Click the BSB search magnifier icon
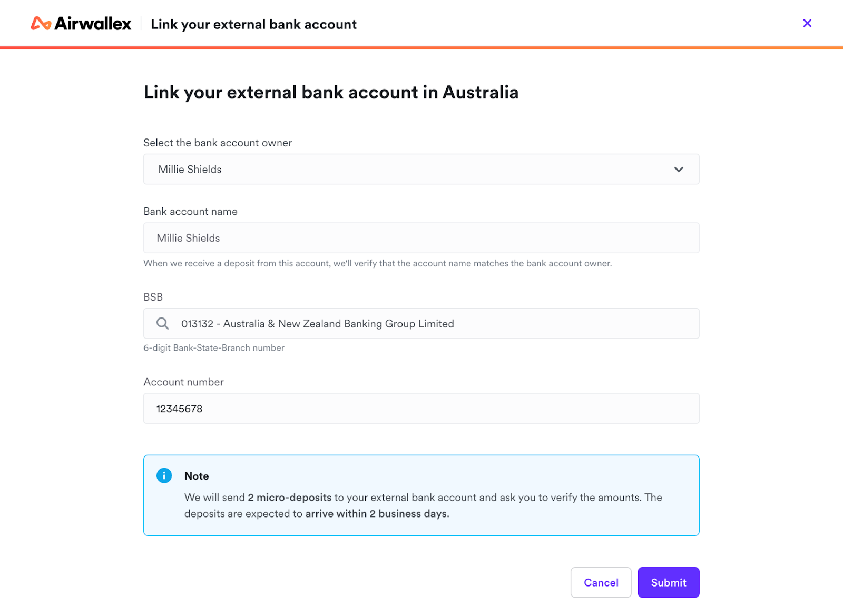Screen dimensions: 843x616 pyautogui.click(x=163, y=323)
